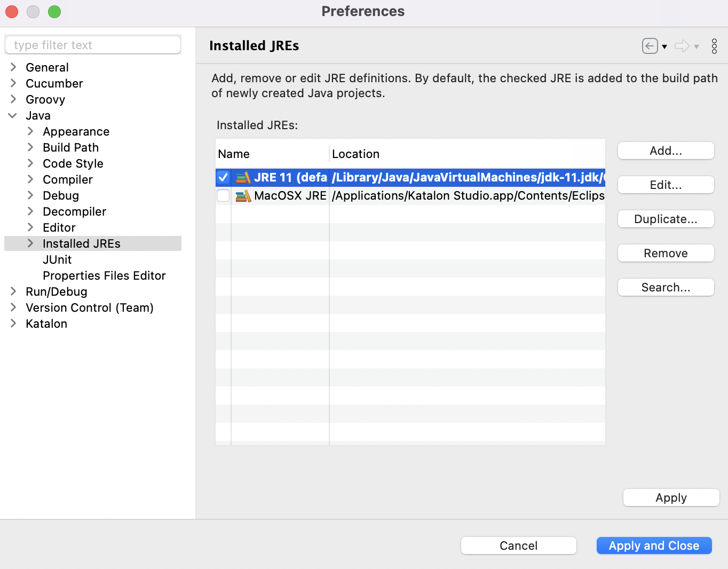Open the forward history dropdown arrow
This screenshot has height=569, width=728.
(697, 47)
